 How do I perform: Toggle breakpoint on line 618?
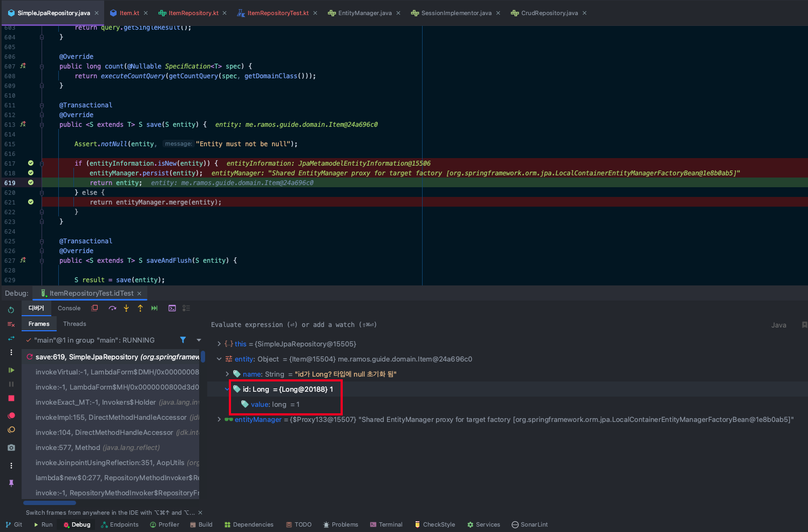(31, 173)
